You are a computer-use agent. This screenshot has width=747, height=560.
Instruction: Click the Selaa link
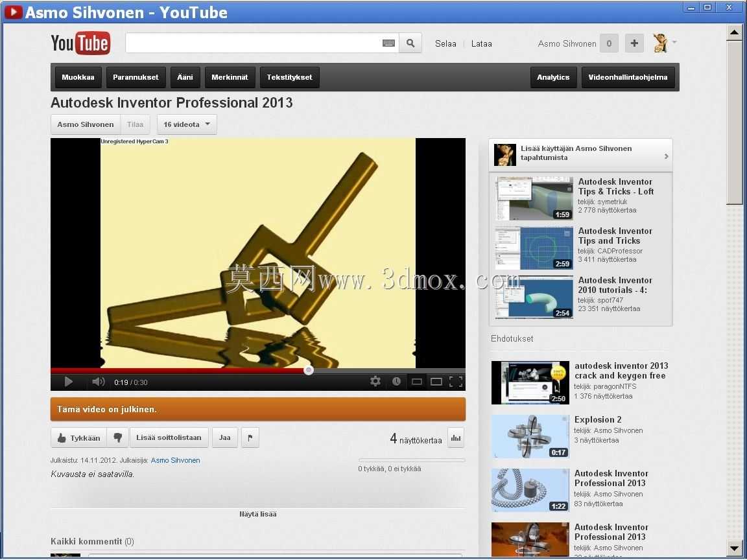445,43
